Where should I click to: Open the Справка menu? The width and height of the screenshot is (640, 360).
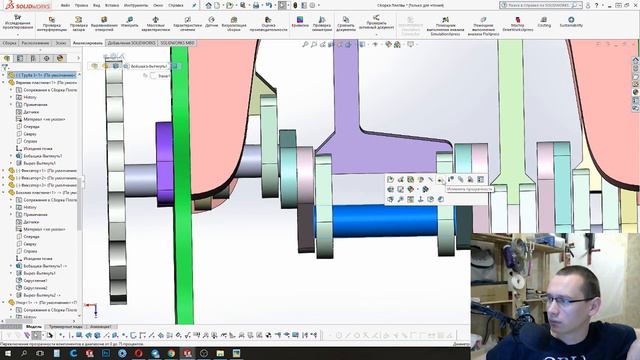[176, 6]
